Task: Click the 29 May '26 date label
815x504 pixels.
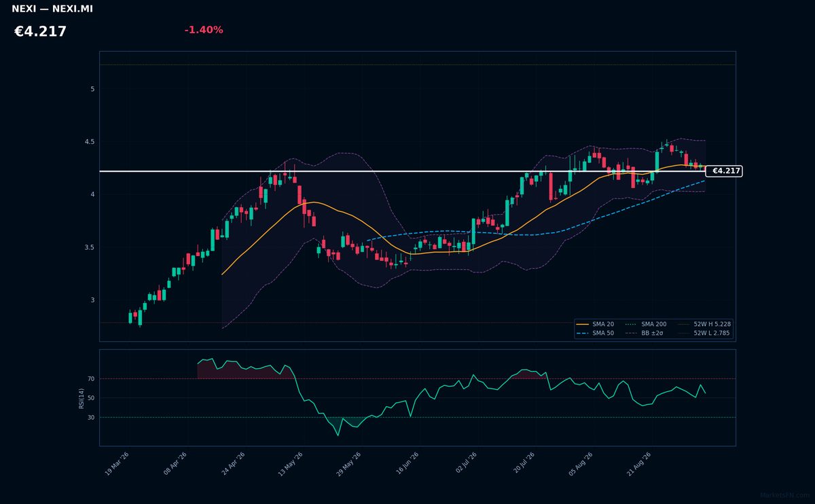Action: point(348,464)
